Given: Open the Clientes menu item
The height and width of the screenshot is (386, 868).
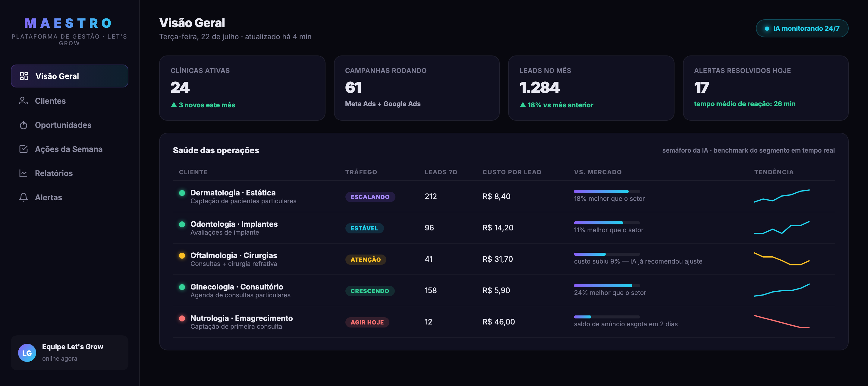Looking at the screenshot, I should [x=69, y=101].
